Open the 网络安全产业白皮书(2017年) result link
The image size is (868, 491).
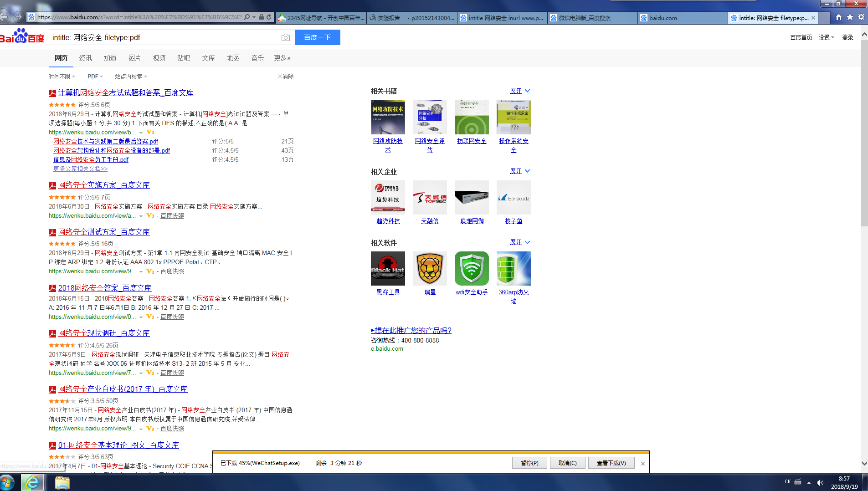click(x=123, y=389)
